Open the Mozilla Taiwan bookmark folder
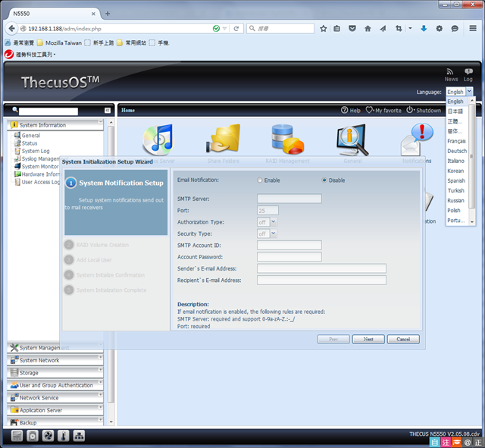 tap(60, 42)
